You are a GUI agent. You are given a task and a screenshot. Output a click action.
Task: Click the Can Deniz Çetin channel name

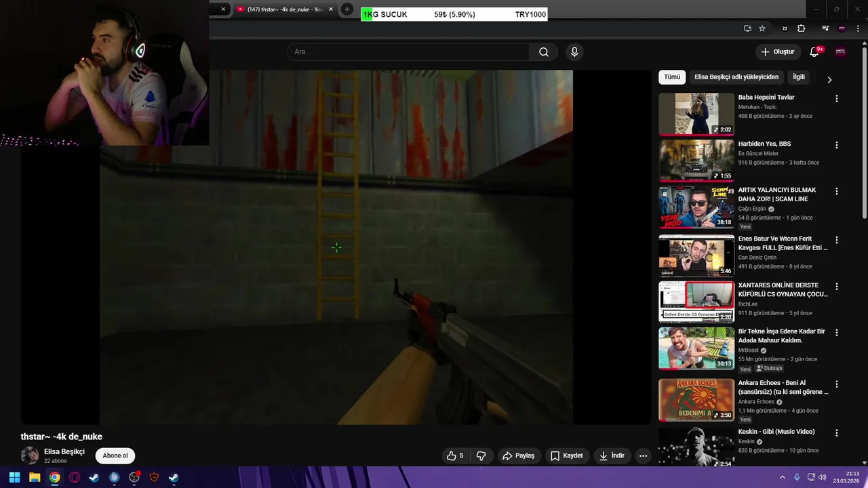[x=756, y=257]
